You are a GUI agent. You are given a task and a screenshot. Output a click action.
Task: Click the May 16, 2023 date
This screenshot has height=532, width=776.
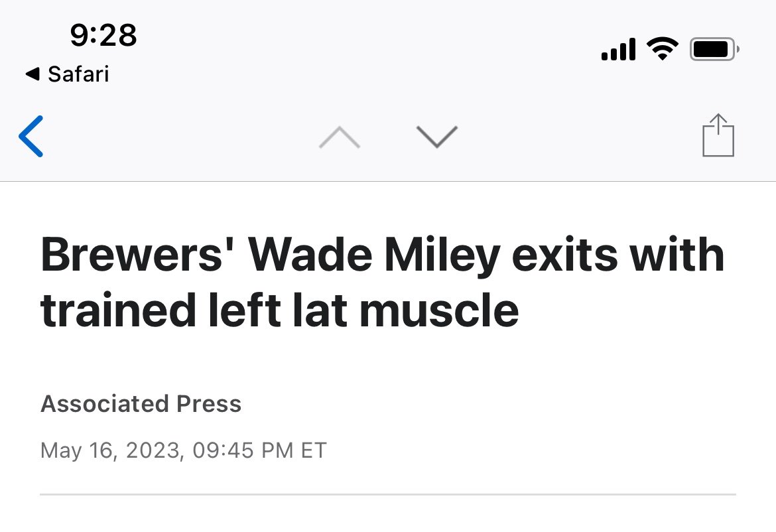(110, 451)
